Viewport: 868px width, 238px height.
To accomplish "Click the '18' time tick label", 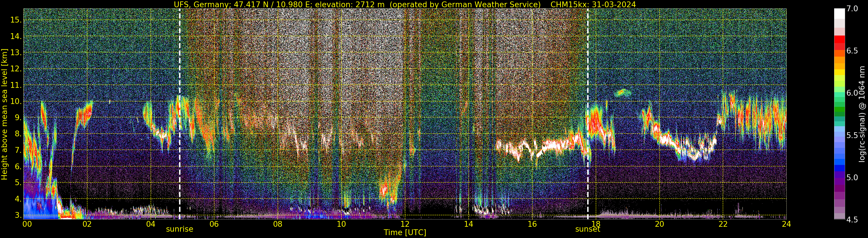I will (596, 224).
